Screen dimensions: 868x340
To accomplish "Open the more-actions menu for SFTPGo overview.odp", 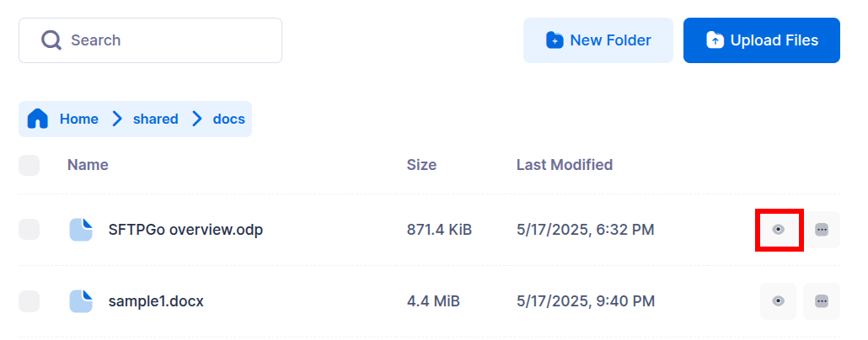I will [x=822, y=230].
